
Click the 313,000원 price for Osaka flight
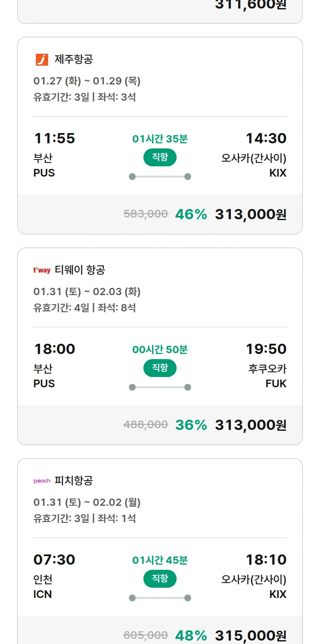250,214
